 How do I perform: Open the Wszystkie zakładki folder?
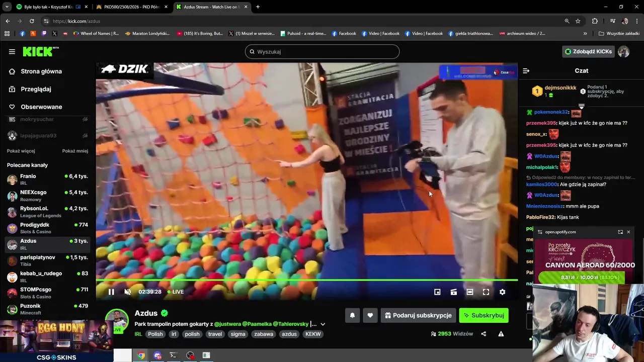[x=619, y=34]
